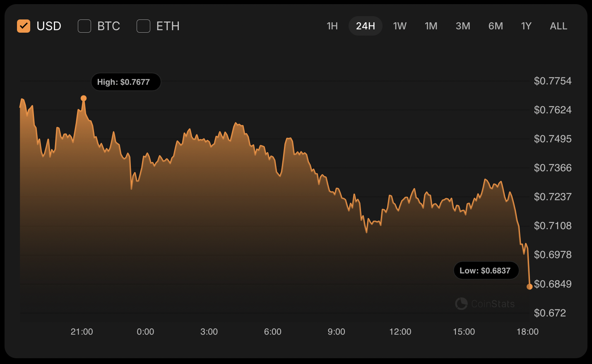
Task: Show the 1M time range
Action: click(431, 26)
